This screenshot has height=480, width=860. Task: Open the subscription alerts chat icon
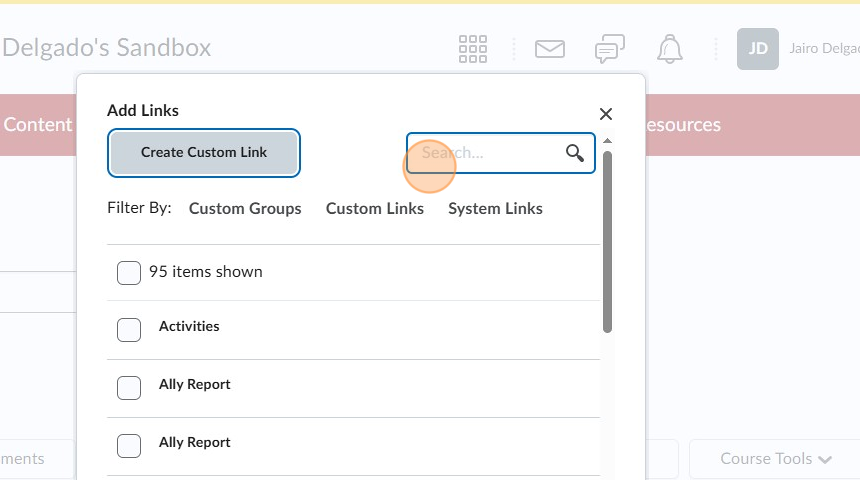(x=610, y=49)
